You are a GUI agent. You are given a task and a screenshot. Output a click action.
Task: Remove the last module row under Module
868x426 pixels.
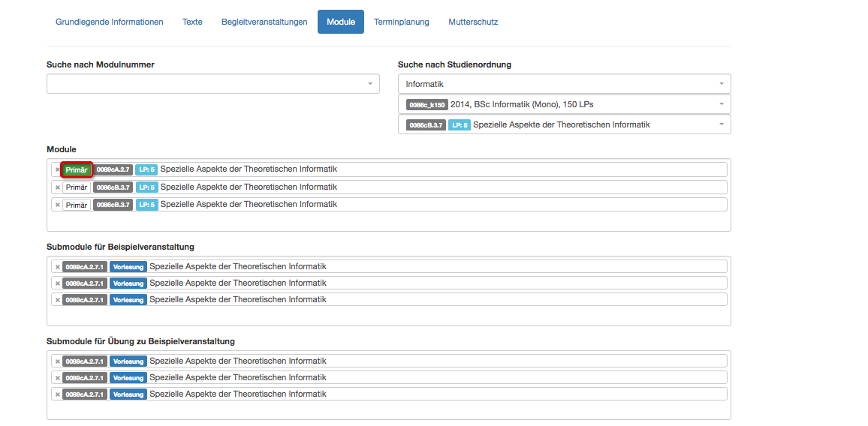(x=58, y=205)
